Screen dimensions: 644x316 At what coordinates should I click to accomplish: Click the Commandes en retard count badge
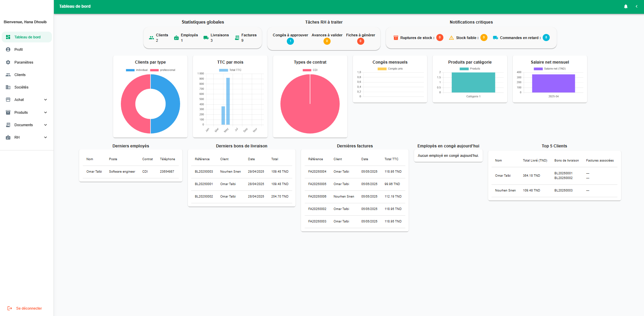pos(546,38)
